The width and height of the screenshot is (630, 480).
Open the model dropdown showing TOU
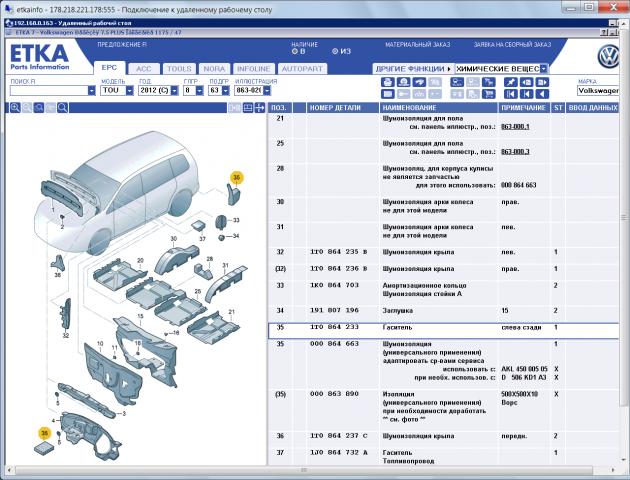(129, 91)
